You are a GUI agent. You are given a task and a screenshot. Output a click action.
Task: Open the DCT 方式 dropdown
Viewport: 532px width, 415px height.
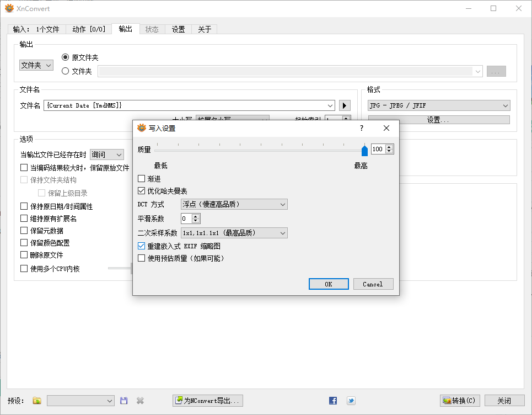(234, 204)
